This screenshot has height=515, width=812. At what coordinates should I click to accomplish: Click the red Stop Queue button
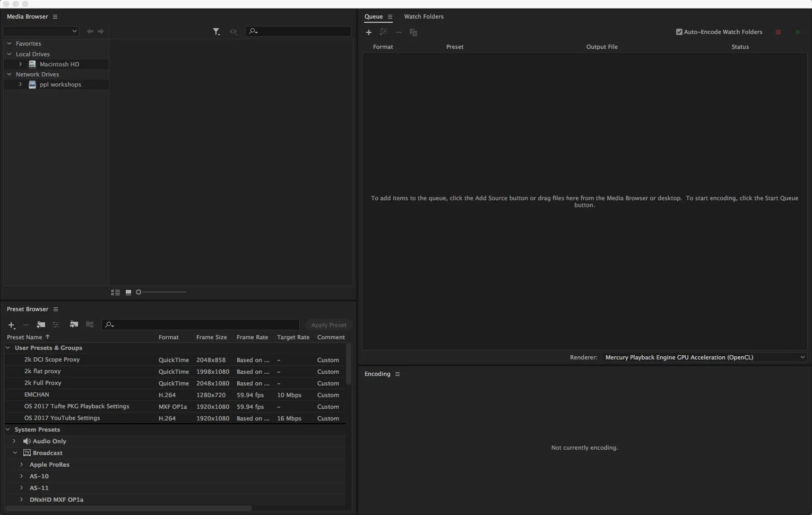click(778, 32)
